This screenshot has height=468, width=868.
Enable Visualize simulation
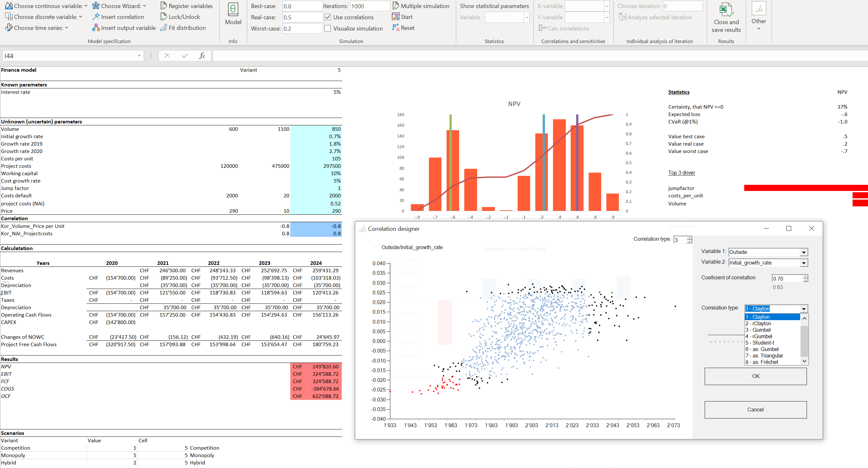328,28
